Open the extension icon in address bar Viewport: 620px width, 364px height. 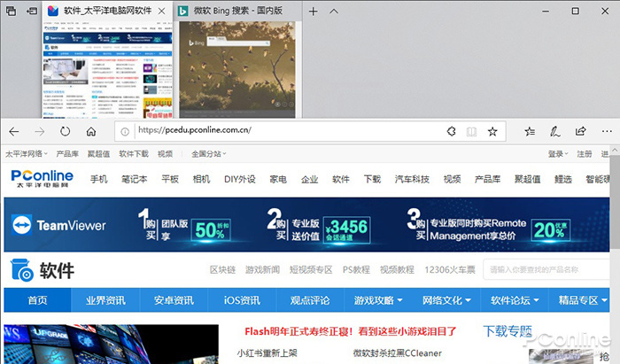[451, 131]
